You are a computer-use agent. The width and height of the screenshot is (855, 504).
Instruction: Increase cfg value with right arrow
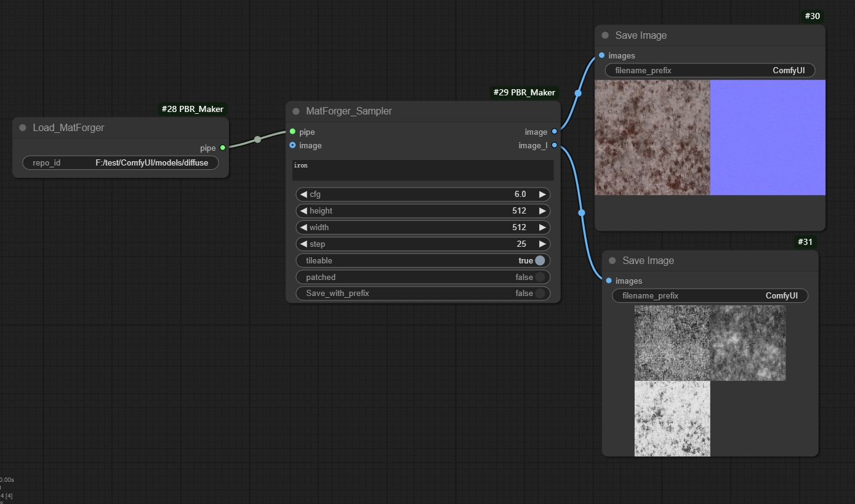(542, 194)
